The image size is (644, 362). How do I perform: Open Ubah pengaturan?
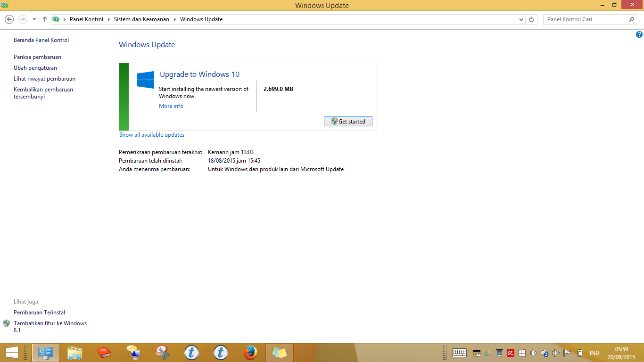[35, 68]
